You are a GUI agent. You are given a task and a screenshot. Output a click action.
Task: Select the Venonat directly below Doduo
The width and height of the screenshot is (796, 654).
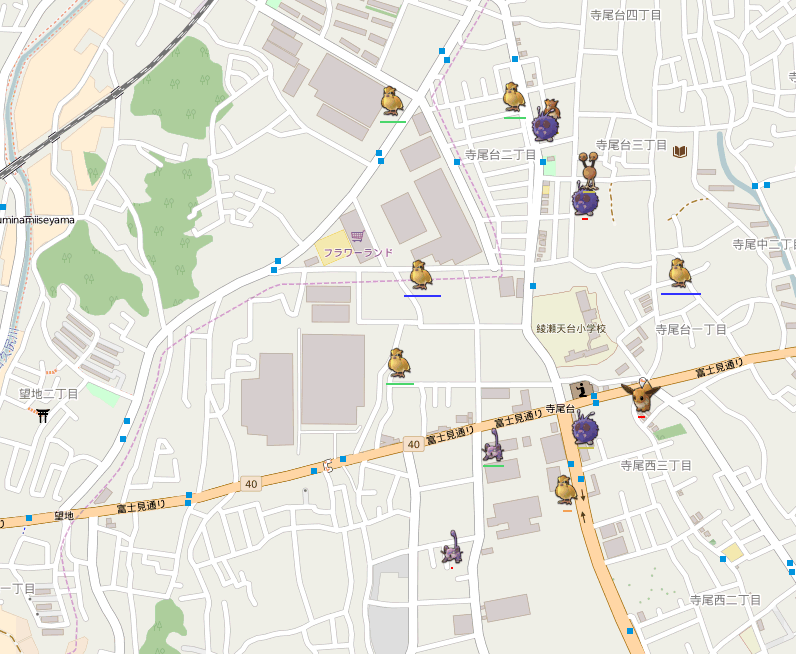[585, 201]
